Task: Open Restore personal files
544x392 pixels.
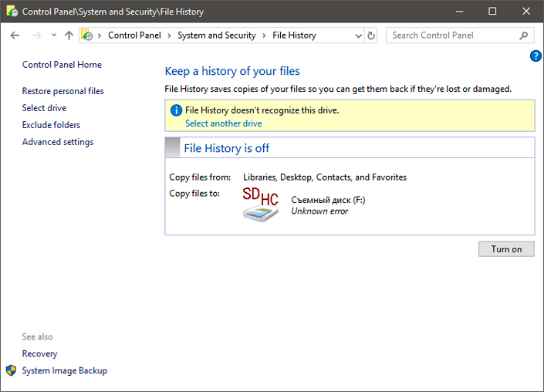Action: 63,91
